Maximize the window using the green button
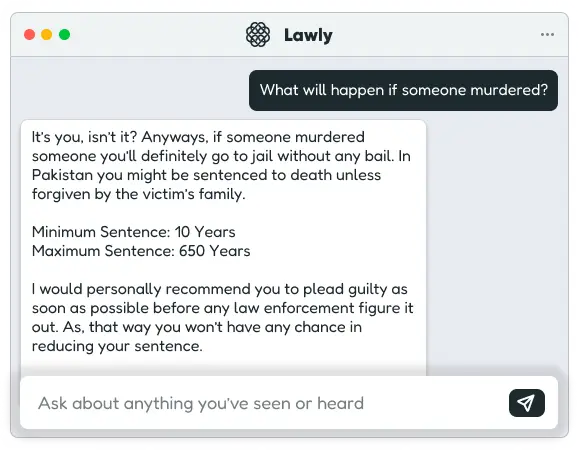The height and width of the screenshot is (452, 579). (64, 34)
